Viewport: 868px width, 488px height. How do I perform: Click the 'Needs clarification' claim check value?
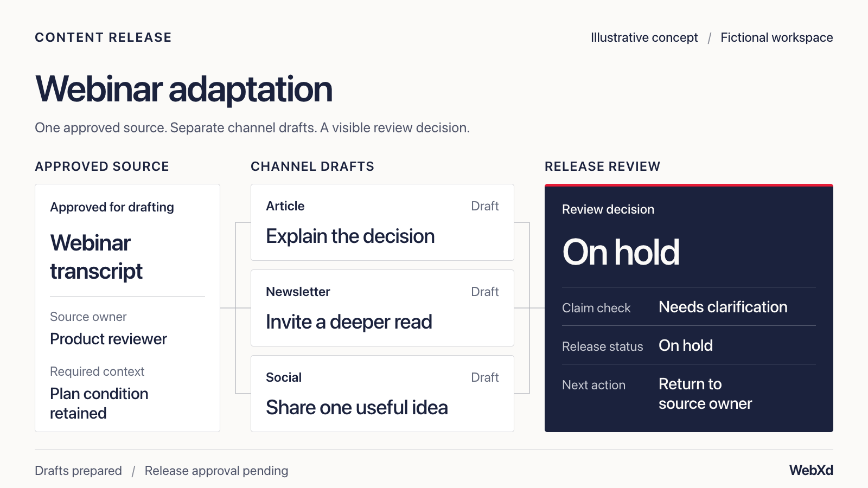(723, 307)
